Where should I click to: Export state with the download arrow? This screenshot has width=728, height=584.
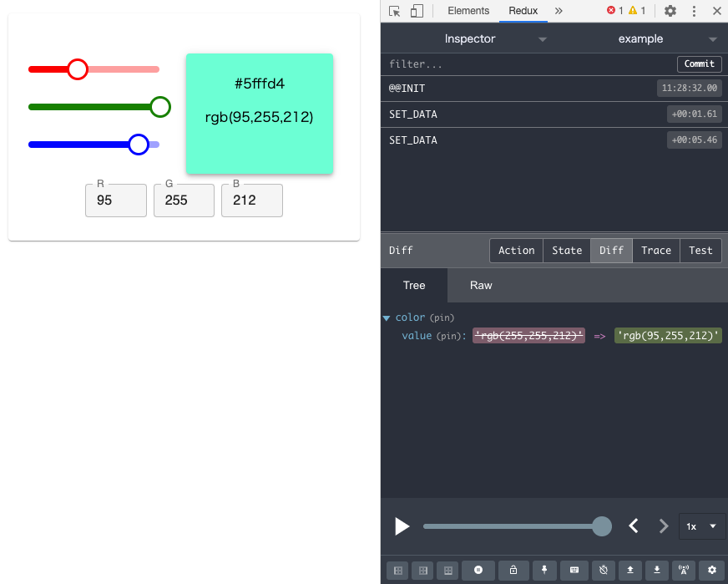(x=657, y=570)
